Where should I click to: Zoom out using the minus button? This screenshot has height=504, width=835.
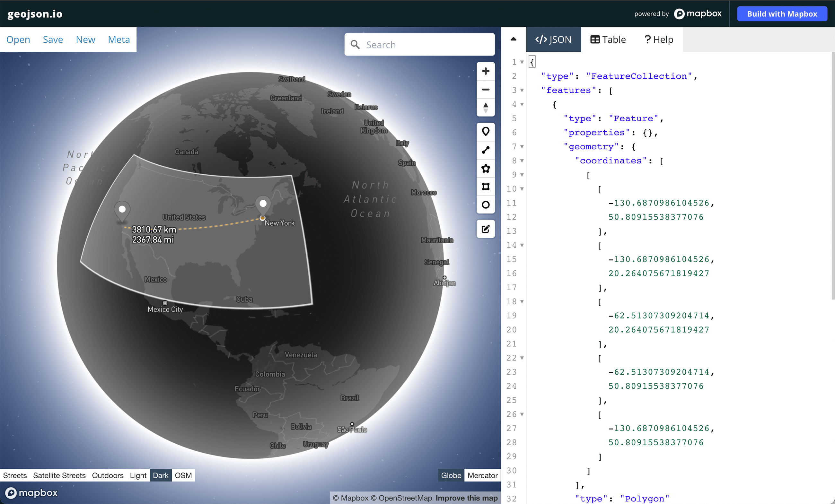(x=486, y=89)
